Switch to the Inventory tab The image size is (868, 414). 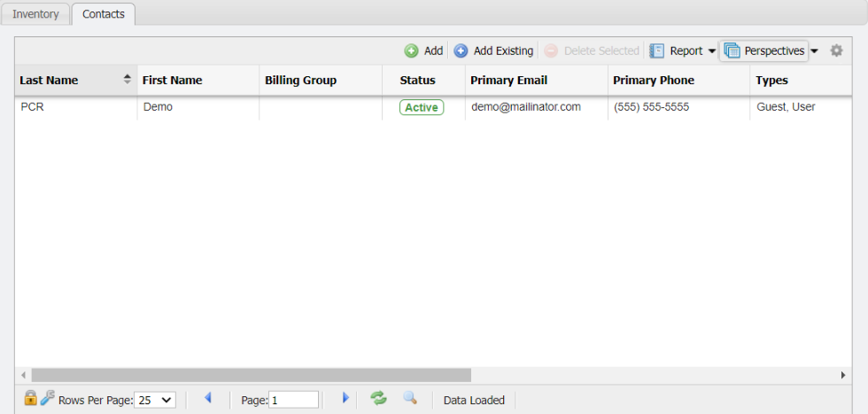(x=35, y=14)
